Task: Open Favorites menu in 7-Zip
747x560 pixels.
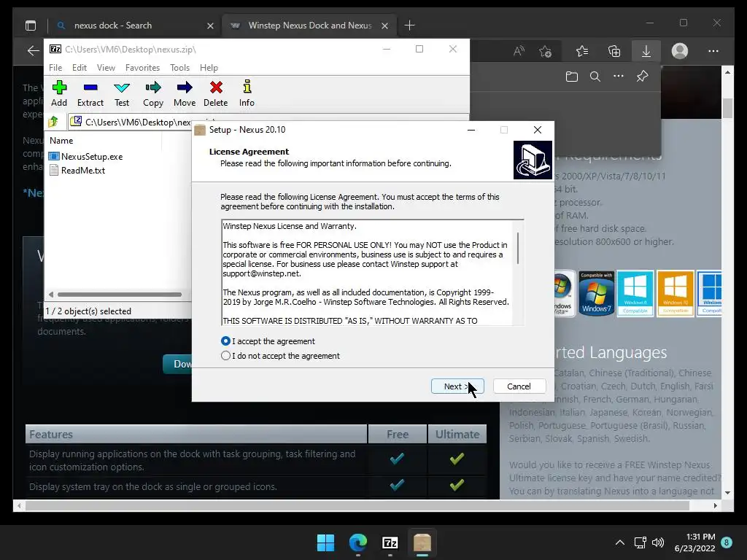Action: [142, 68]
